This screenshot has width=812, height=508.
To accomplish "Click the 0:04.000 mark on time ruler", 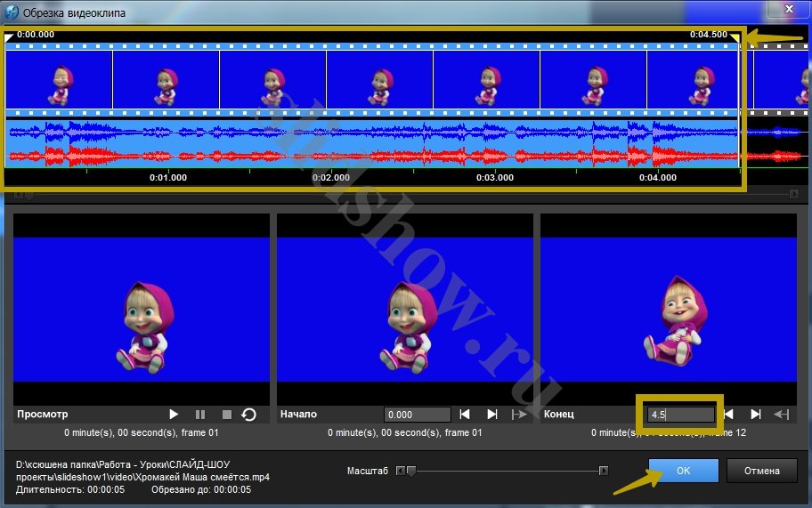I will (x=658, y=177).
